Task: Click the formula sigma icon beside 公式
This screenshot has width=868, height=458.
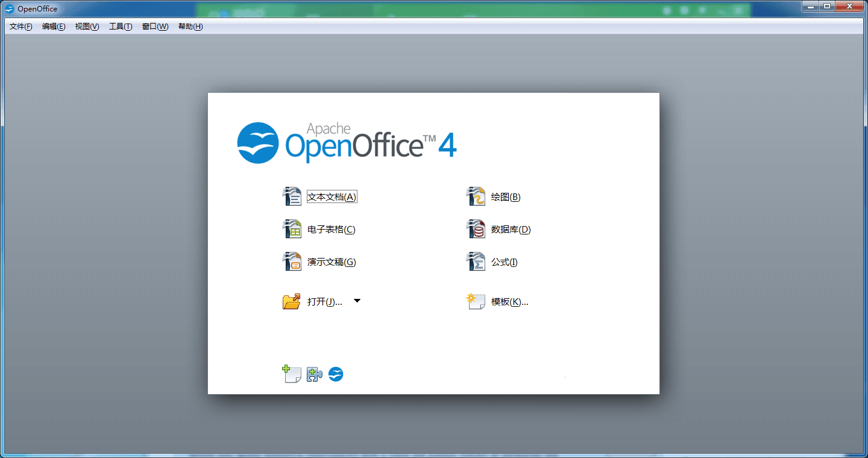Action: (x=476, y=262)
